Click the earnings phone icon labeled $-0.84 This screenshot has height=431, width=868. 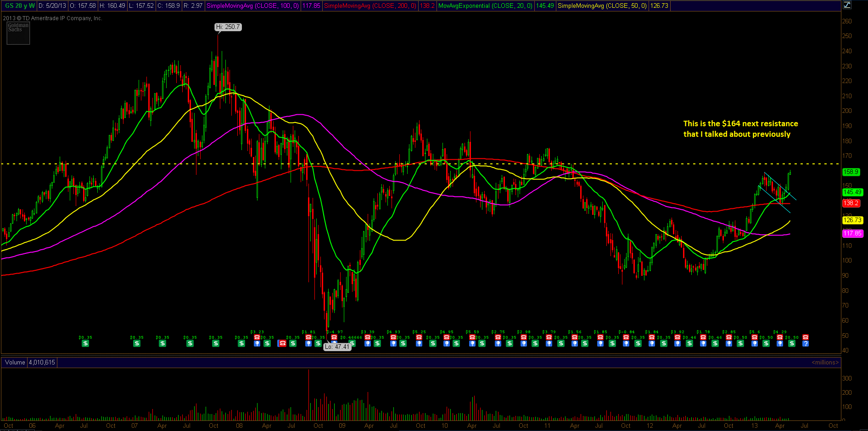tap(626, 337)
